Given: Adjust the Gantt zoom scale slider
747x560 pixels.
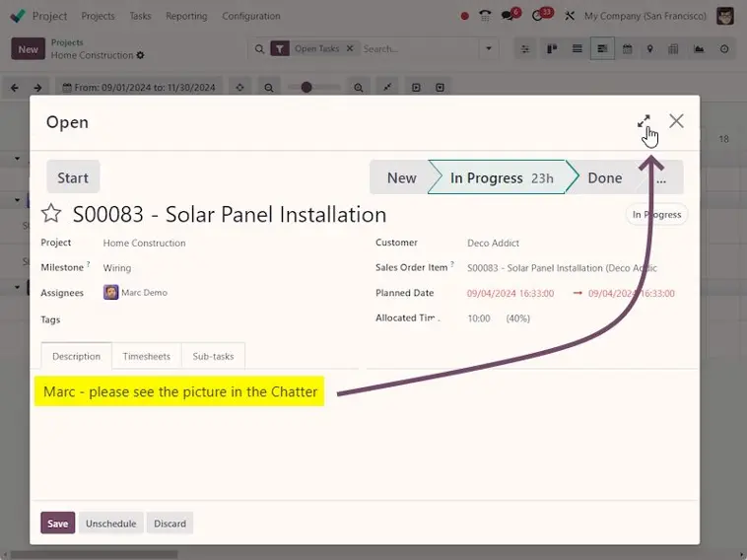Looking at the screenshot, I should [306, 88].
